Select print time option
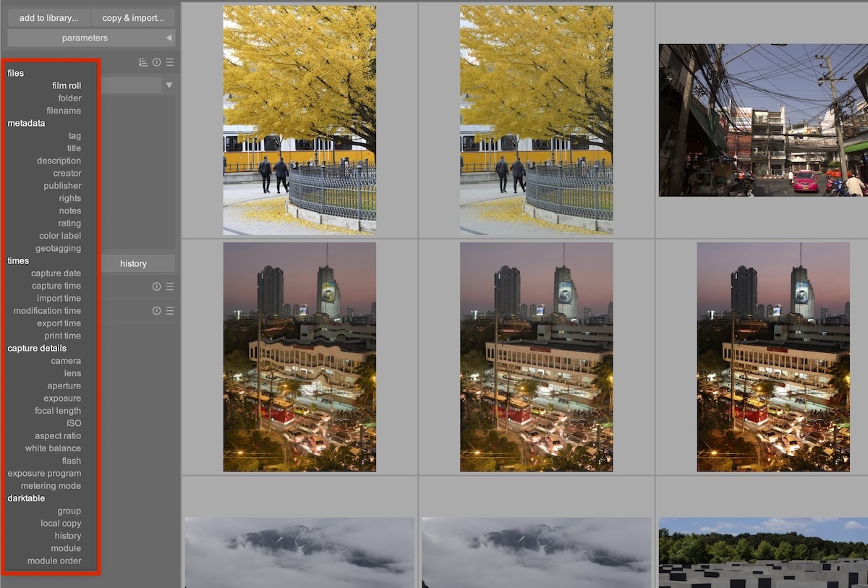The width and height of the screenshot is (868, 588). pos(63,336)
